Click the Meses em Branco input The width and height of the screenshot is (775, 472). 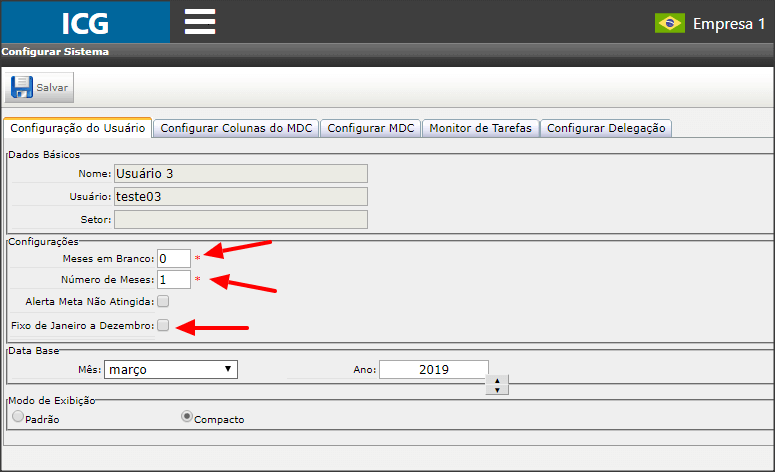tap(174, 258)
